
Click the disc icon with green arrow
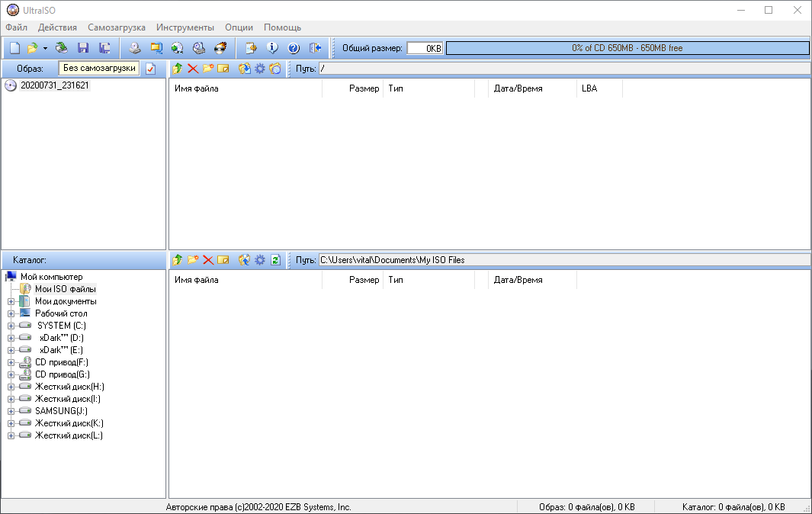click(x=178, y=48)
